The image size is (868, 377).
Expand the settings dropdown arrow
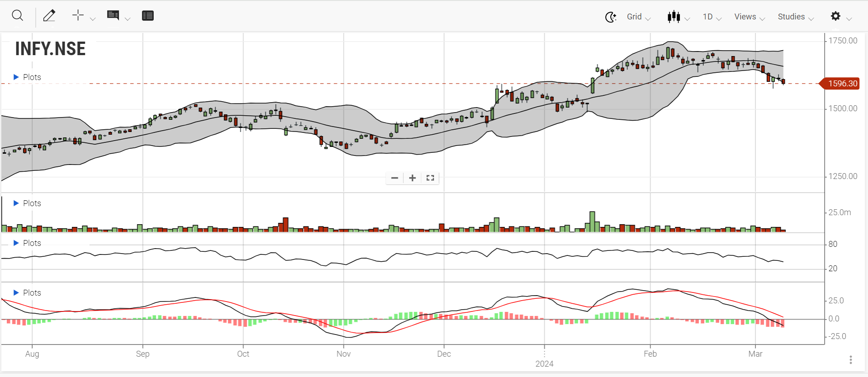click(849, 19)
